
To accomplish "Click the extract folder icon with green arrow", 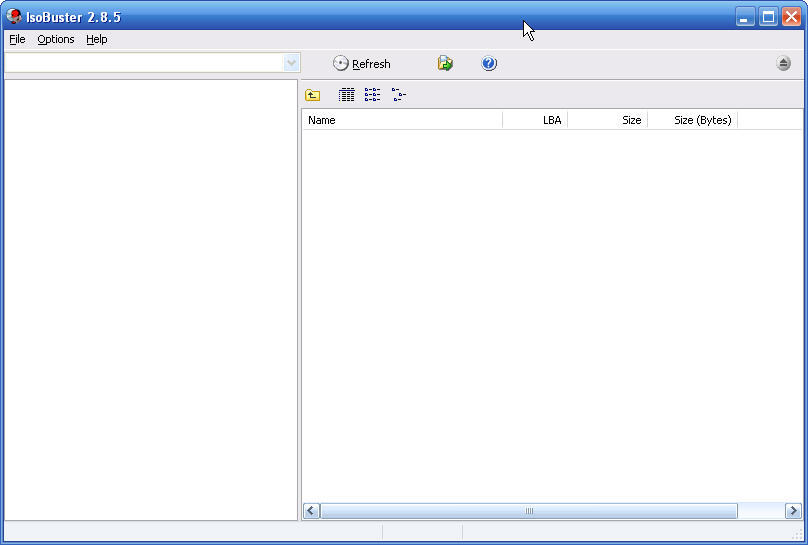I will coord(445,63).
